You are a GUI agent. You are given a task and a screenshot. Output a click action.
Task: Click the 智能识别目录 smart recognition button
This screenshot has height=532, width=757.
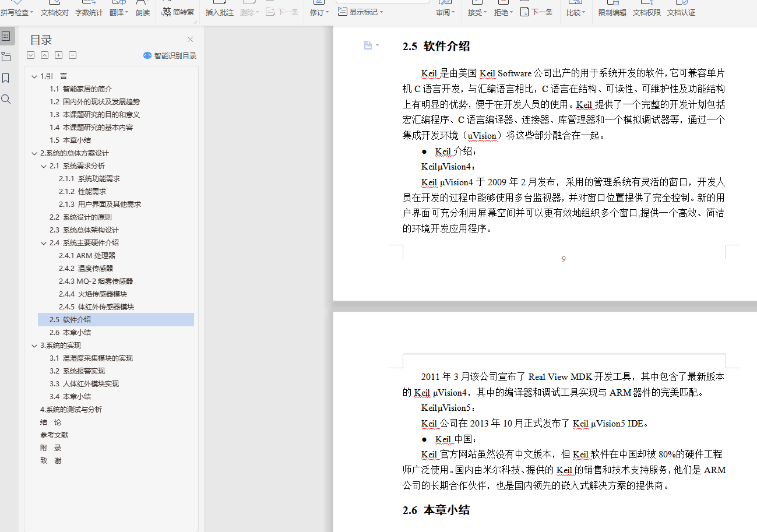[170, 56]
